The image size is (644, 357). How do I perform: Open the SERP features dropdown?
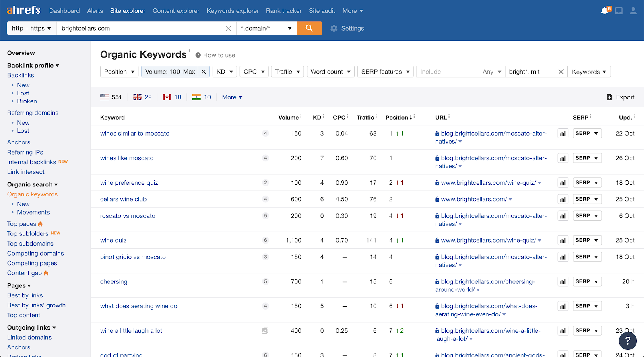click(x=385, y=72)
